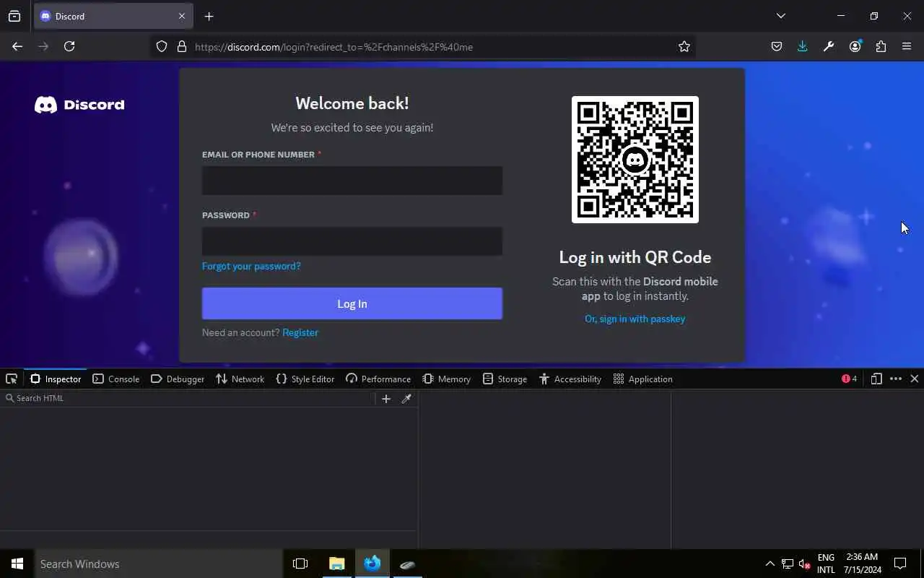Click the wrench developer tools icon
Image resolution: width=924 pixels, height=578 pixels.
(x=829, y=46)
